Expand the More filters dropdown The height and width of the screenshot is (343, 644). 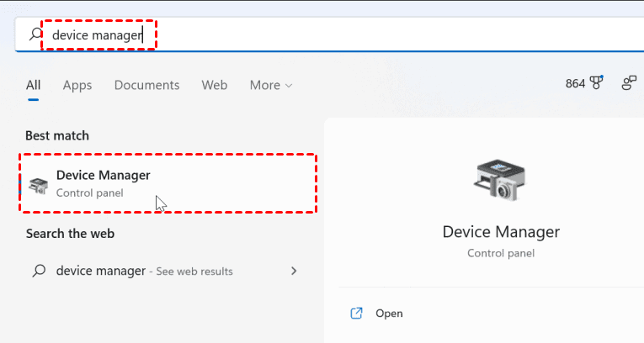pos(271,85)
